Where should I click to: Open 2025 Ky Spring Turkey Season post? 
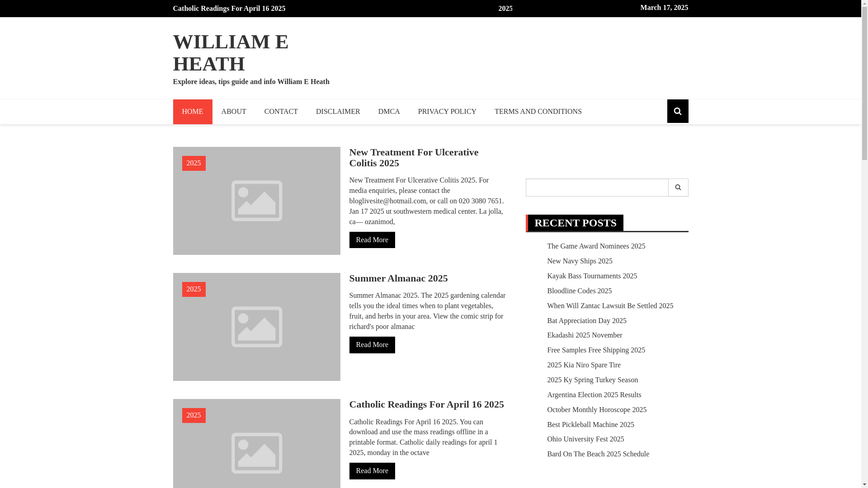click(592, 380)
